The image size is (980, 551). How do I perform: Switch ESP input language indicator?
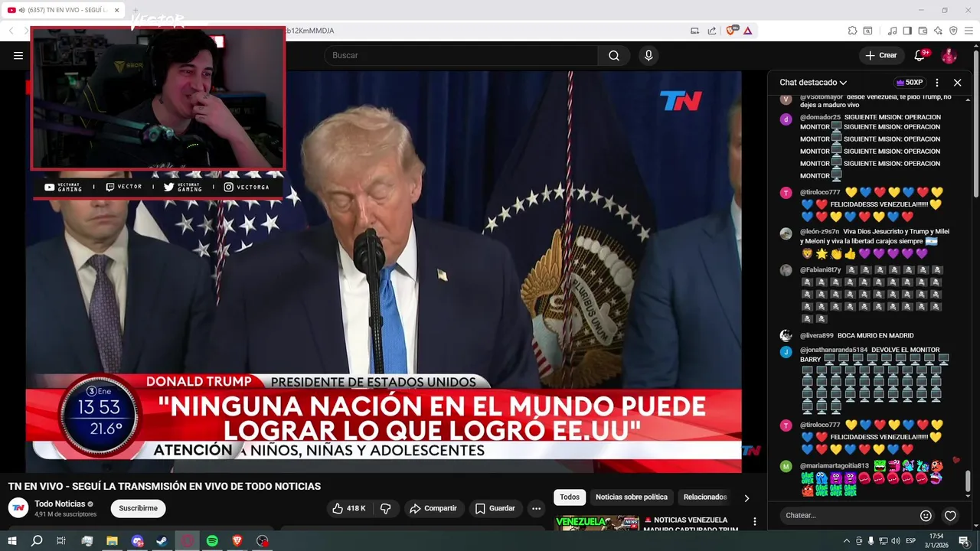911,541
